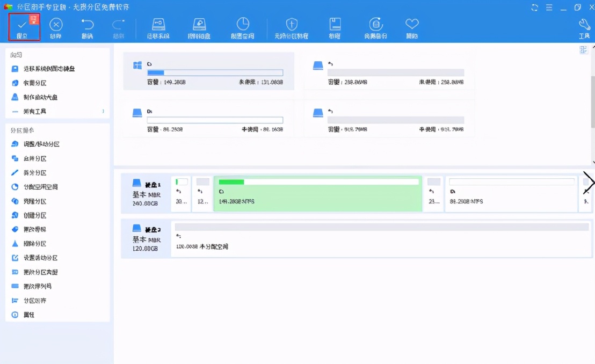The image size is (595, 364).
Task: Open the shield-icon partition tutorial toolbar item
Action: [292, 28]
